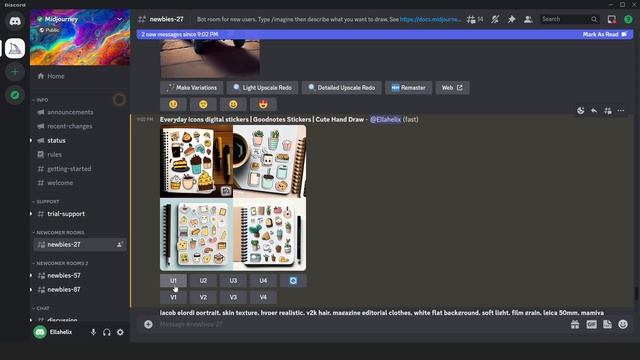Screen dimensions: 640x360
Task: Toggle notification settings bell icon in header
Action: [x=495, y=19]
